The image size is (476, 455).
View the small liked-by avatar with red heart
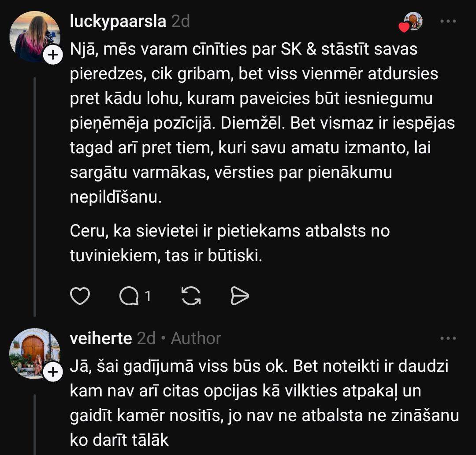coord(413,22)
